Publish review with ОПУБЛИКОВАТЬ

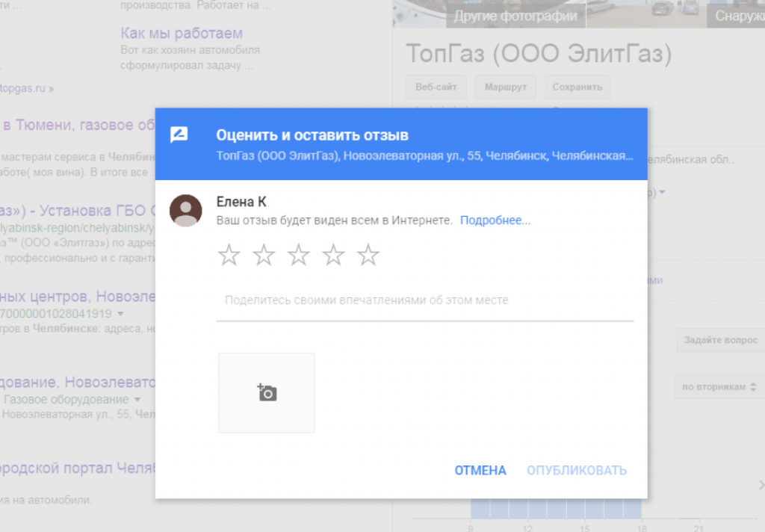pyautogui.click(x=577, y=471)
